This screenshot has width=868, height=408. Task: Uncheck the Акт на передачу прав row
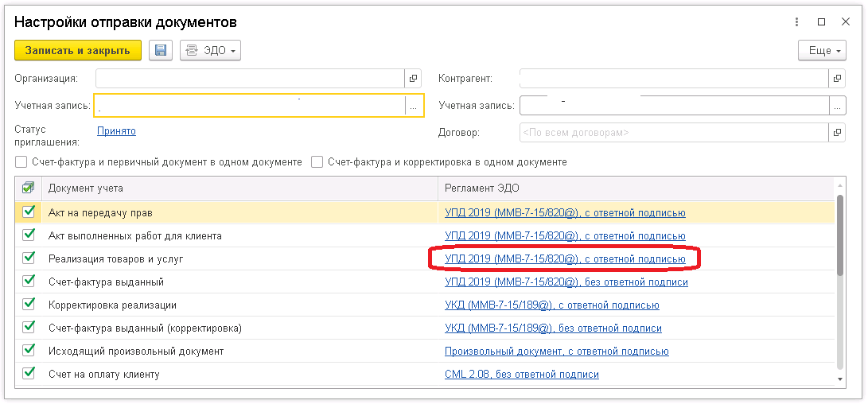coord(28,212)
